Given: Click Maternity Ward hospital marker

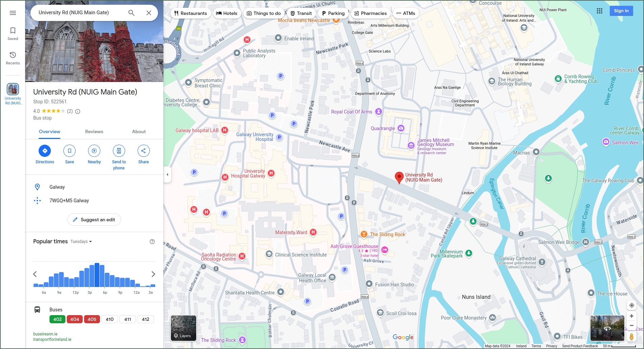Looking at the screenshot, I should pyautogui.click(x=313, y=232).
